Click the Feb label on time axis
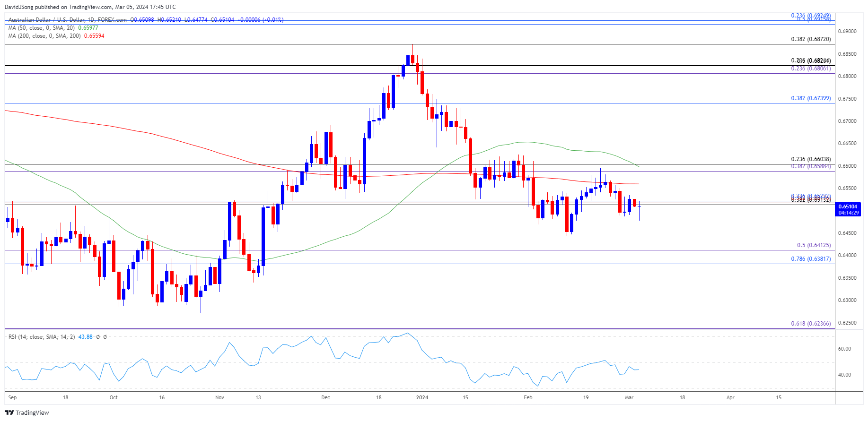Viewport: 868px width, 421px height. point(528,398)
